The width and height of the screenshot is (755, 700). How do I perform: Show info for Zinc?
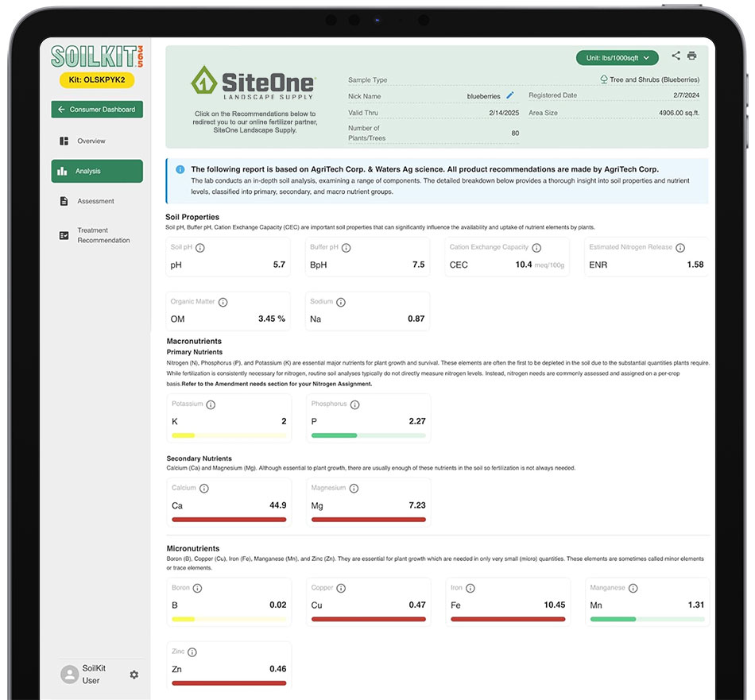coord(192,652)
